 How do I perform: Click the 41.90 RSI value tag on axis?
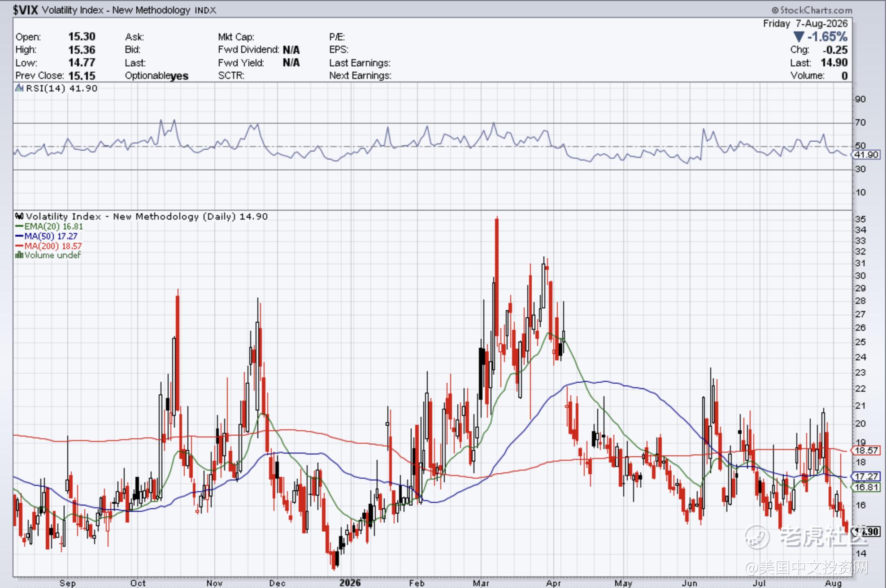click(867, 155)
